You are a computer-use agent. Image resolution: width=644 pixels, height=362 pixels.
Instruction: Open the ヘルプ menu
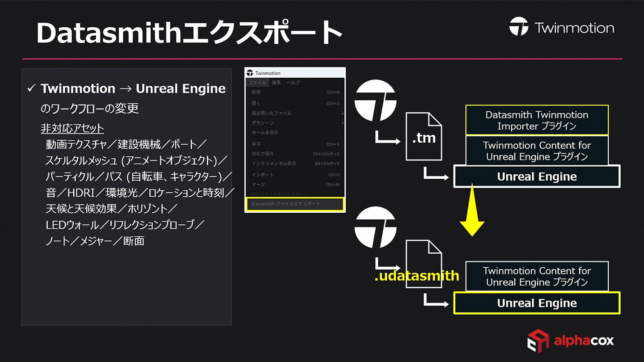[293, 83]
